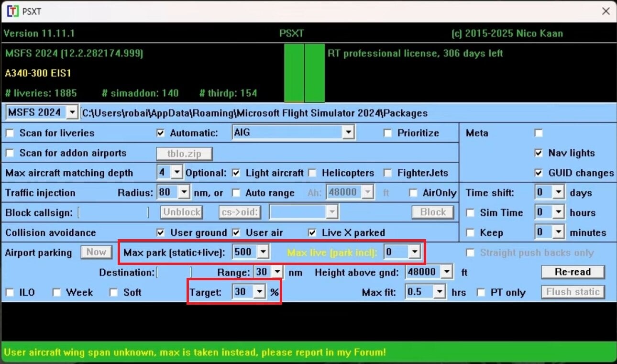Open the Range nm dropdown

276,272
